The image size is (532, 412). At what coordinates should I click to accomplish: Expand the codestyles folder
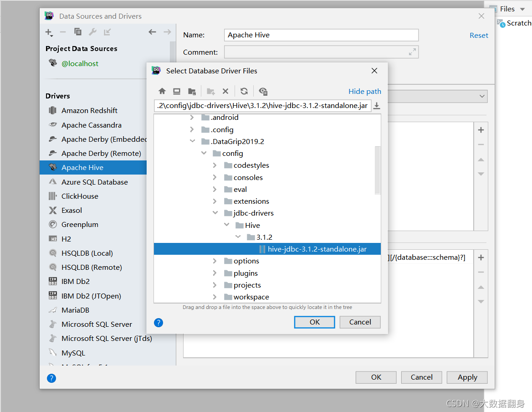point(215,165)
